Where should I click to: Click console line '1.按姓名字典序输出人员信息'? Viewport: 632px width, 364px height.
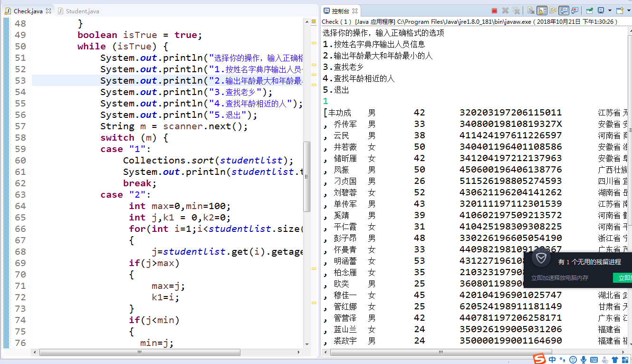click(374, 44)
